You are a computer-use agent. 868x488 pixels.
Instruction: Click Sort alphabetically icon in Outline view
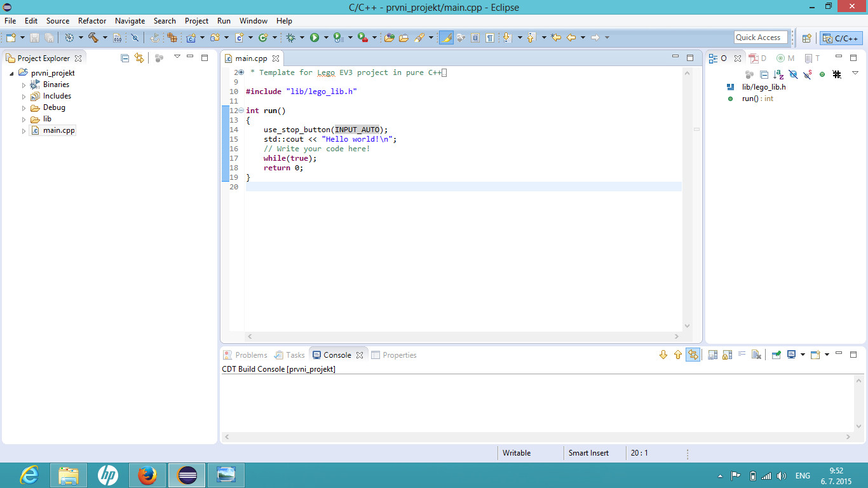(778, 75)
